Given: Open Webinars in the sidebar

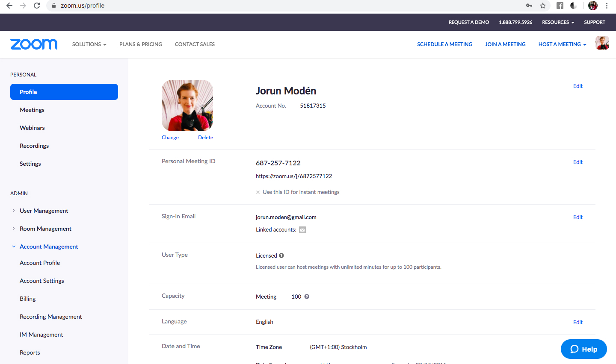Looking at the screenshot, I should (x=32, y=128).
